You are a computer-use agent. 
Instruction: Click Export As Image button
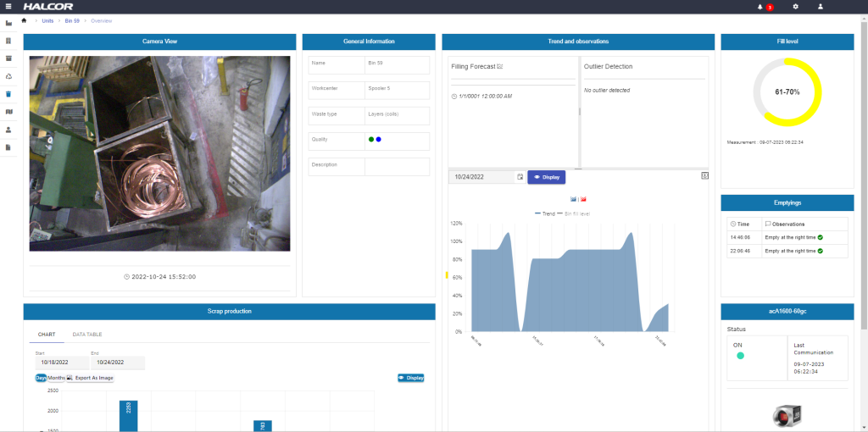tap(91, 378)
